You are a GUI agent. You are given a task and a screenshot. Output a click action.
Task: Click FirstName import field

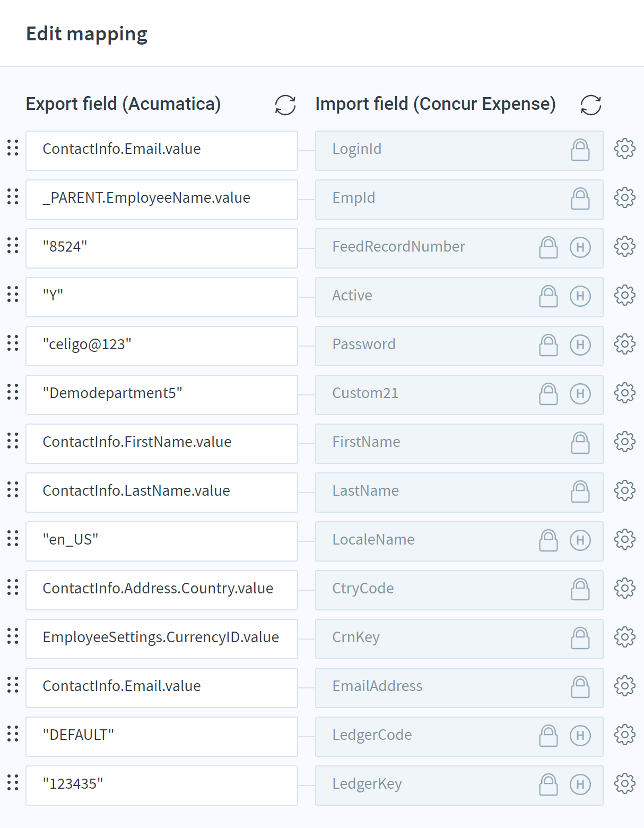click(x=459, y=444)
